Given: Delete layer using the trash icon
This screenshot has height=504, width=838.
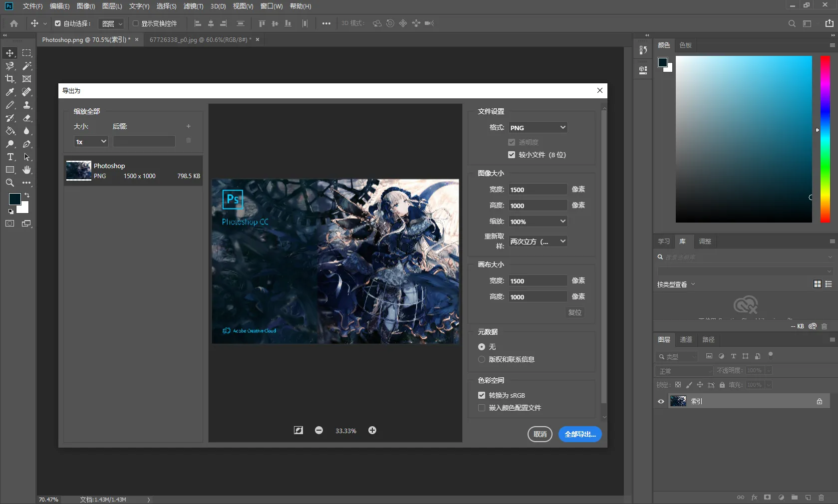Looking at the screenshot, I should (x=821, y=498).
